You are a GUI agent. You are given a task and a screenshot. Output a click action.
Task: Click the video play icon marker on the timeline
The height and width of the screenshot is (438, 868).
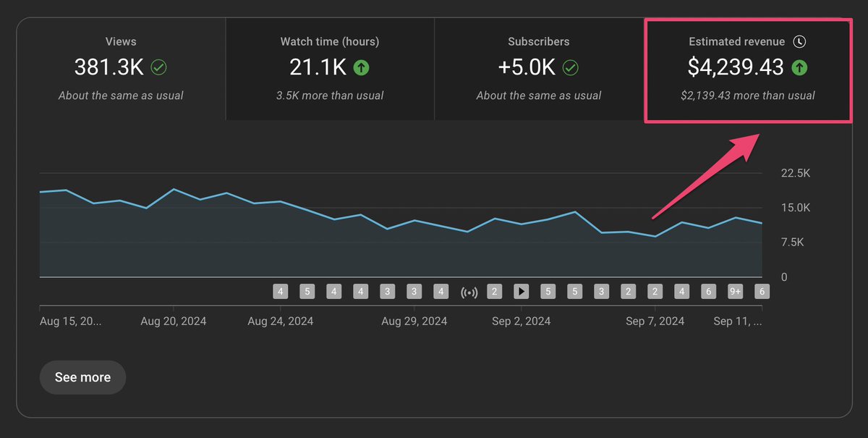pos(522,291)
